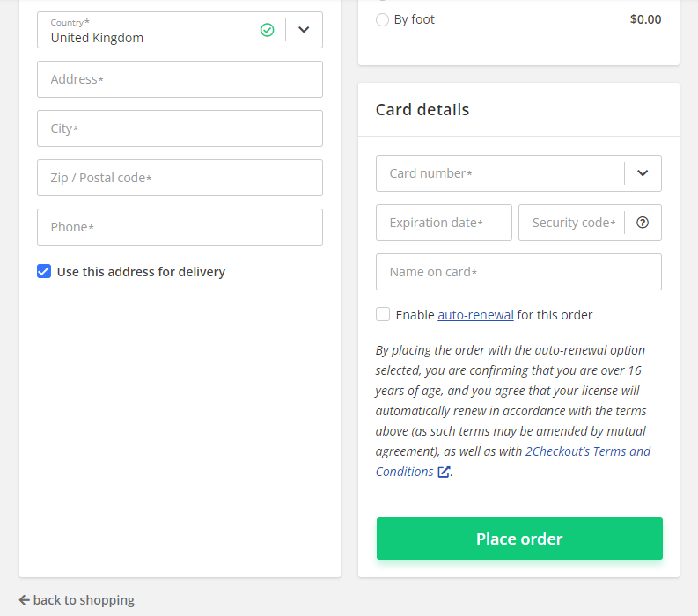Select the By foot delivery option
The width and height of the screenshot is (698, 616).
click(382, 19)
